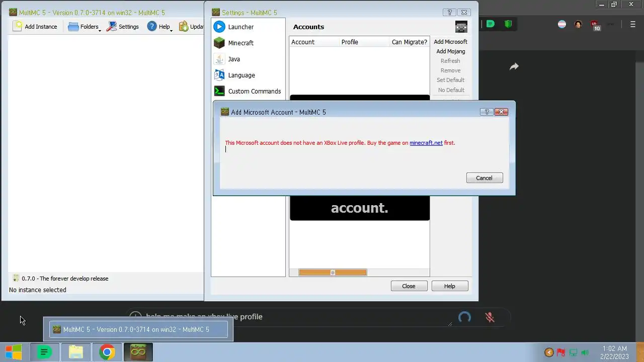Click the question mark in Settings window title bar

449,13
